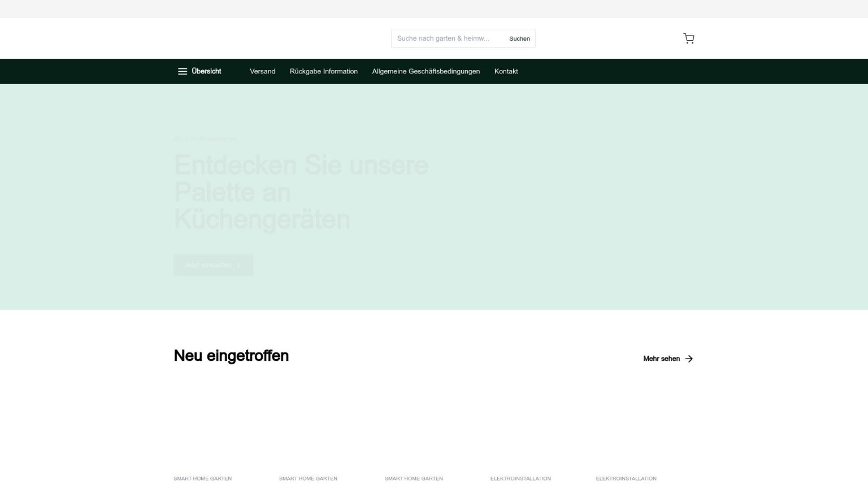Follow the Mehr sehen link
The image size is (868, 488).
tap(661, 359)
